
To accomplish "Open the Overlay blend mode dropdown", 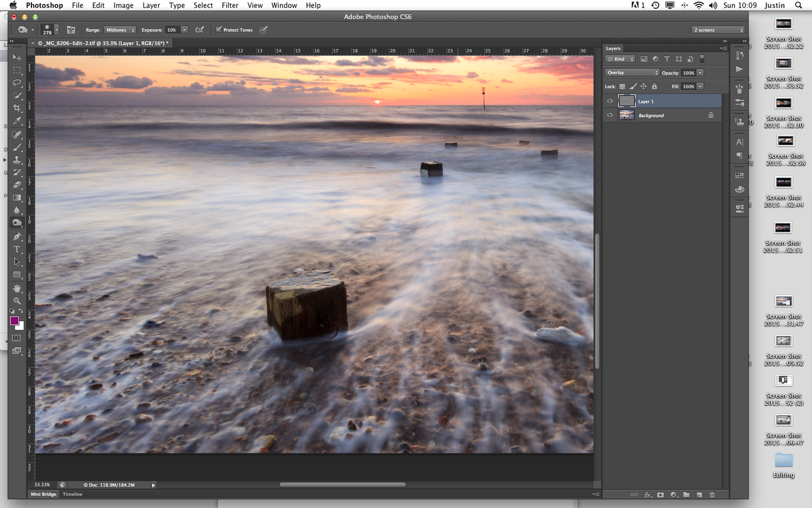I will 632,72.
